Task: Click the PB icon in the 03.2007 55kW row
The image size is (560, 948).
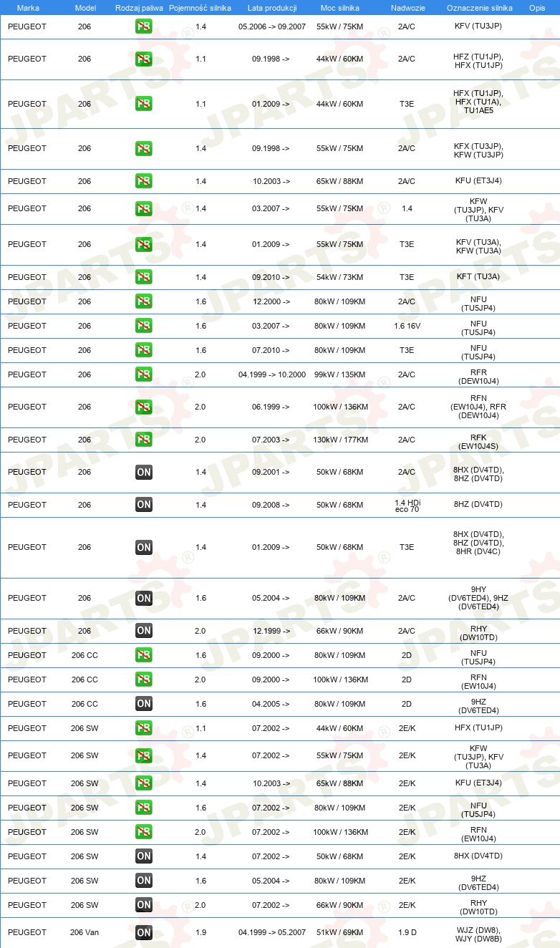Action: point(144,209)
